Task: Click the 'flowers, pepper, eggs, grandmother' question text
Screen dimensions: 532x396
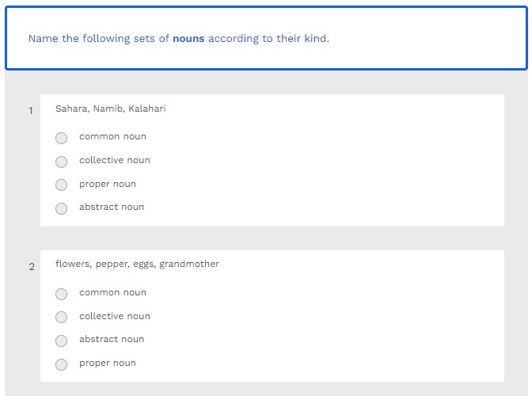Action: tap(137, 264)
